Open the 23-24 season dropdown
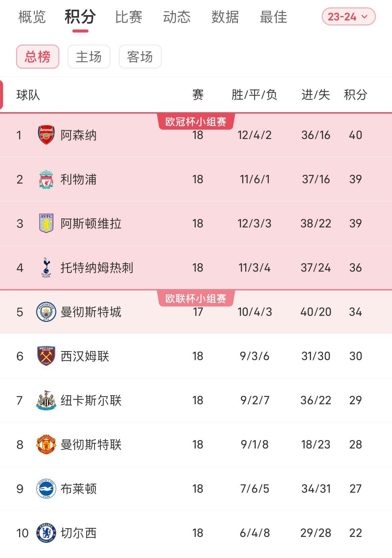The height and width of the screenshot is (558, 392). pos(348,16)
